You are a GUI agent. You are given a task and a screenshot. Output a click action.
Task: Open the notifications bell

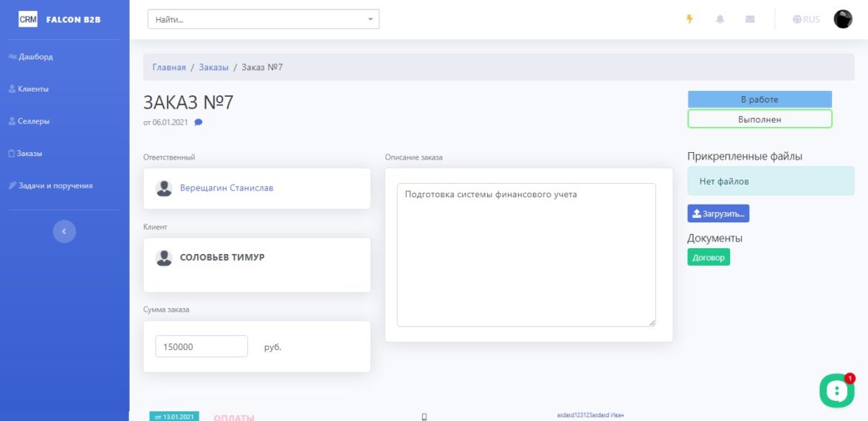(x=720, y=19)
